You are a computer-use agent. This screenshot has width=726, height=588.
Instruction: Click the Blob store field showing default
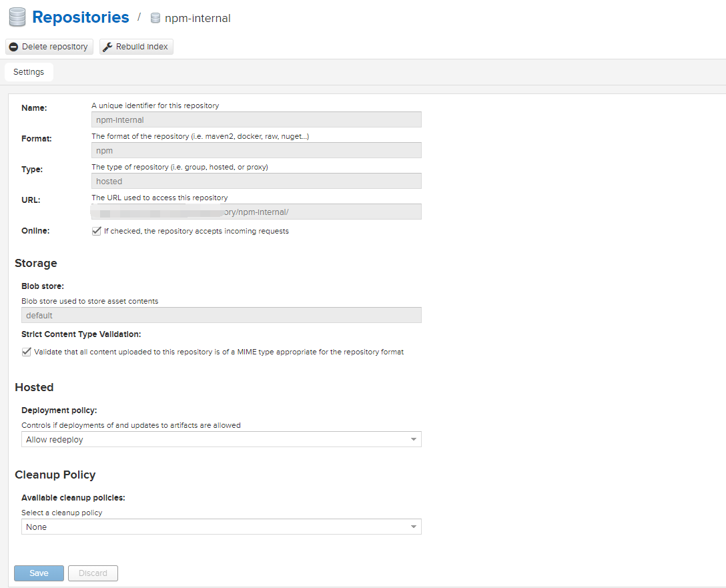click(221, 315)
